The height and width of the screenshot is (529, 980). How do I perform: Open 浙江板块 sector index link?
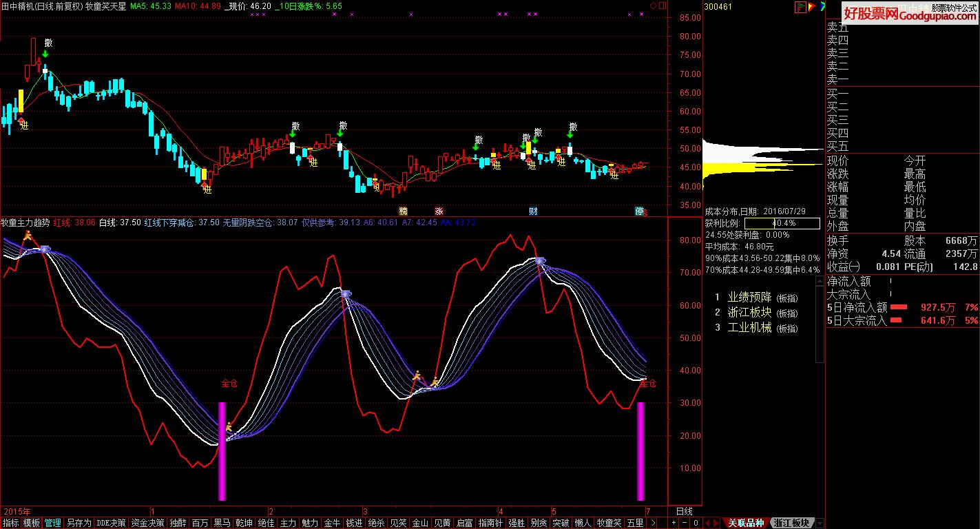pyautogui.click(x=749, y=313)
